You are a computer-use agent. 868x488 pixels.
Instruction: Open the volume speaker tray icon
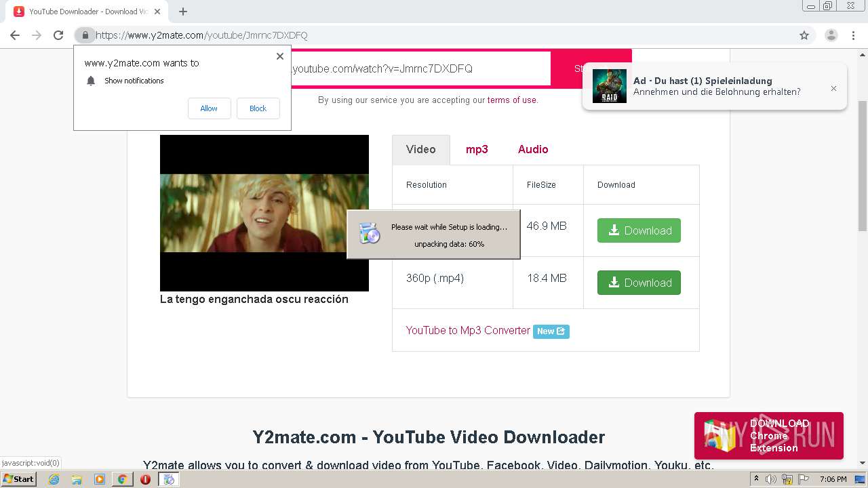[772, 479]
